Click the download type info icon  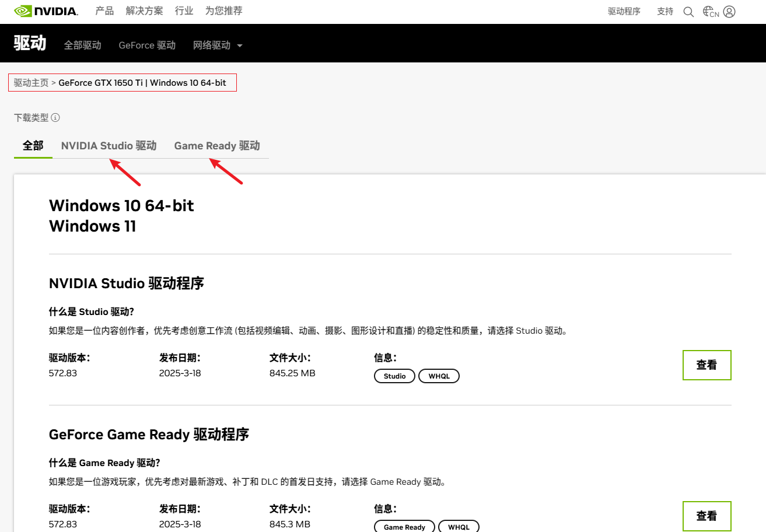55,118
